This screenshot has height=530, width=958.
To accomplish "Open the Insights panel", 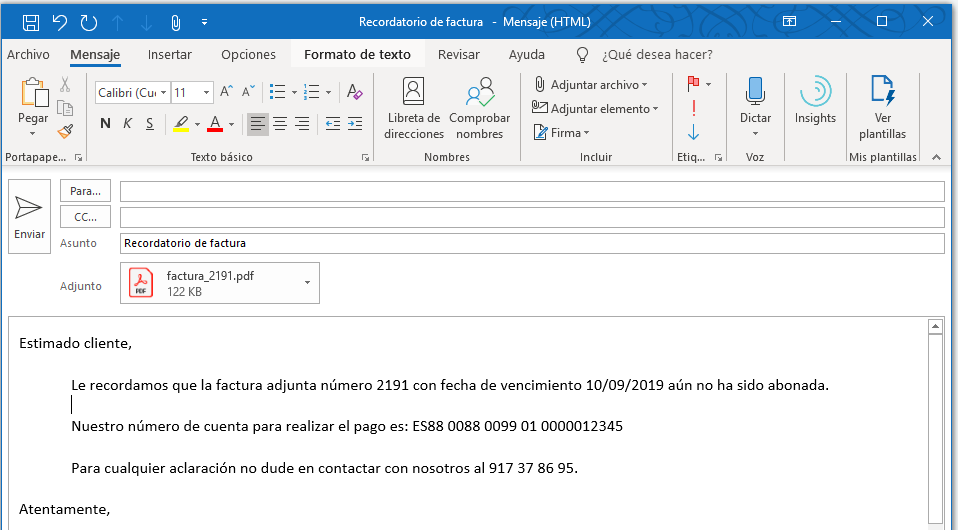I will point(815,100).
